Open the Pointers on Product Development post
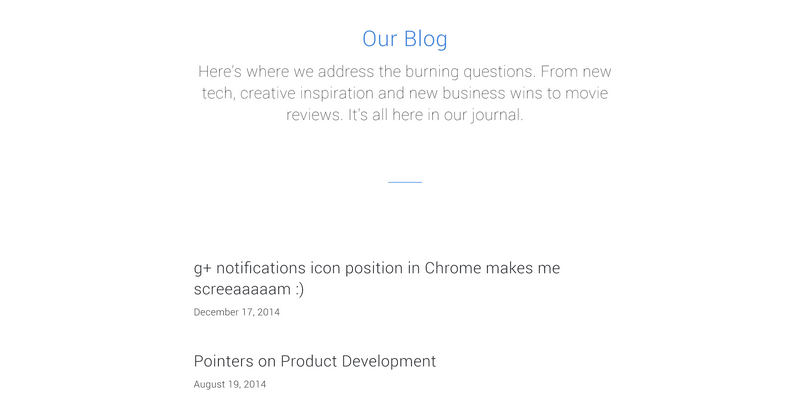Image resolution: width=800 pixels, height=400 pixels. (x=315, y=361)
